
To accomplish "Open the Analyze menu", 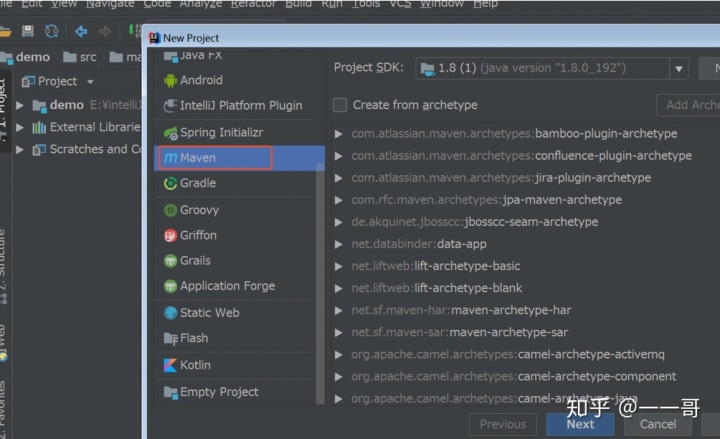I will tap(201, 4).
